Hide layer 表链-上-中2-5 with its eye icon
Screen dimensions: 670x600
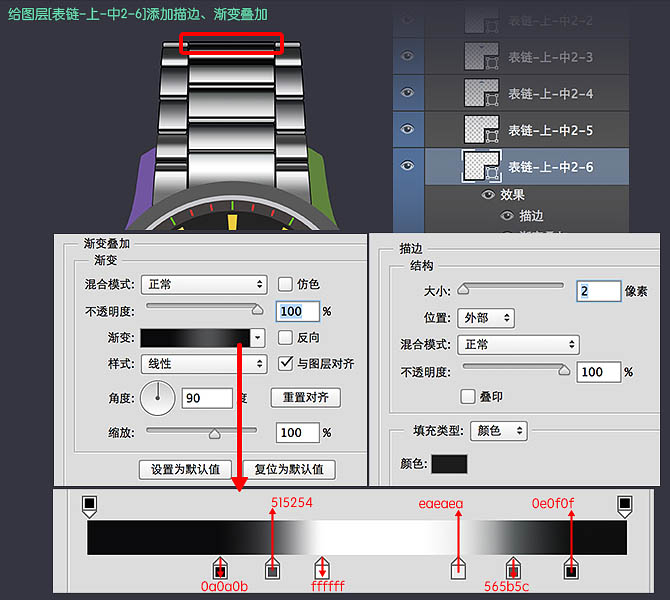click(x=407, y=129)
